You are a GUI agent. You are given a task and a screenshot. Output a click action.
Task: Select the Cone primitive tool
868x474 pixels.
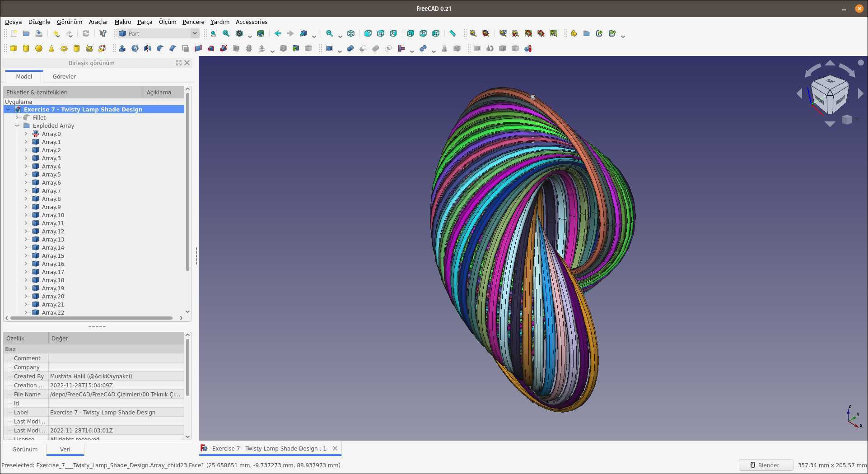click(x=51, y=48)
